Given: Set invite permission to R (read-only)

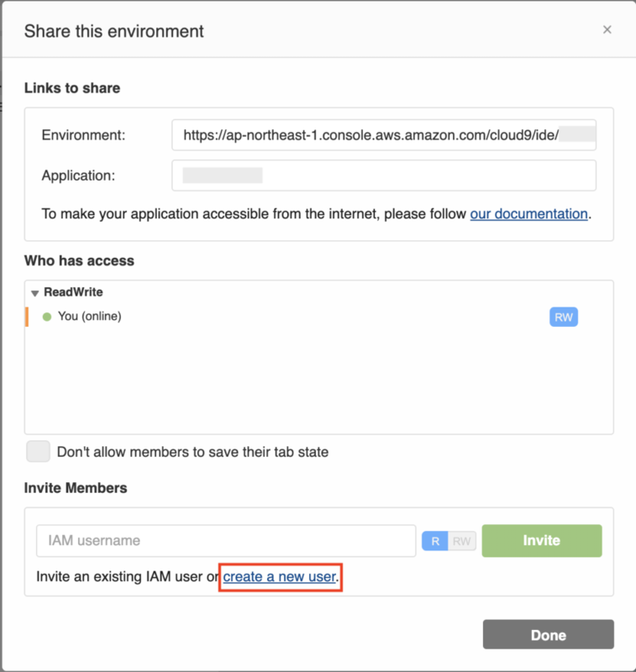Looking at the screenshot, I should [434, 542].
